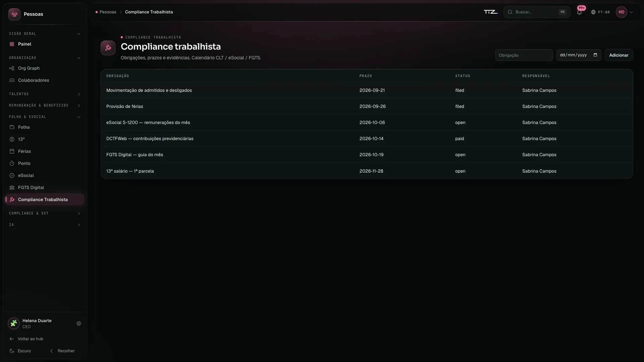Collapse the Organização section
This screenshot has width=644, height=362.
pos(45,58)
